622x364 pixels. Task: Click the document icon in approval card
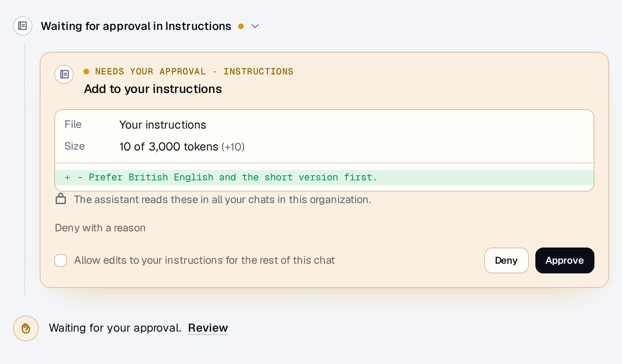[x=64, y=74]
